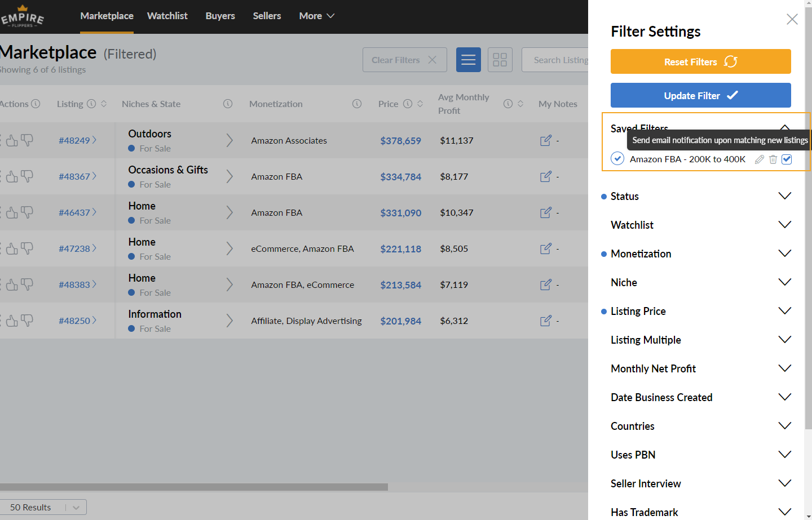Click thumbs up icon for listing #48249
812x520 pixels.
tap(12, 140)
